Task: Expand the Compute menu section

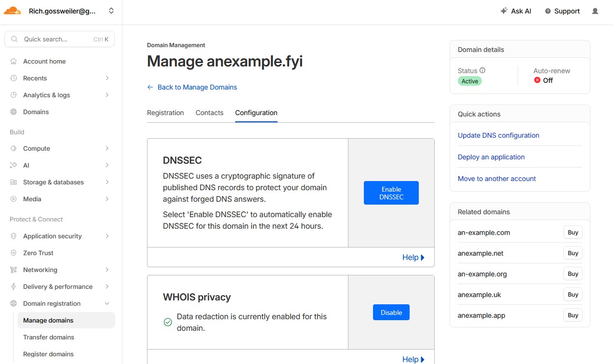Action: [107, 148]
